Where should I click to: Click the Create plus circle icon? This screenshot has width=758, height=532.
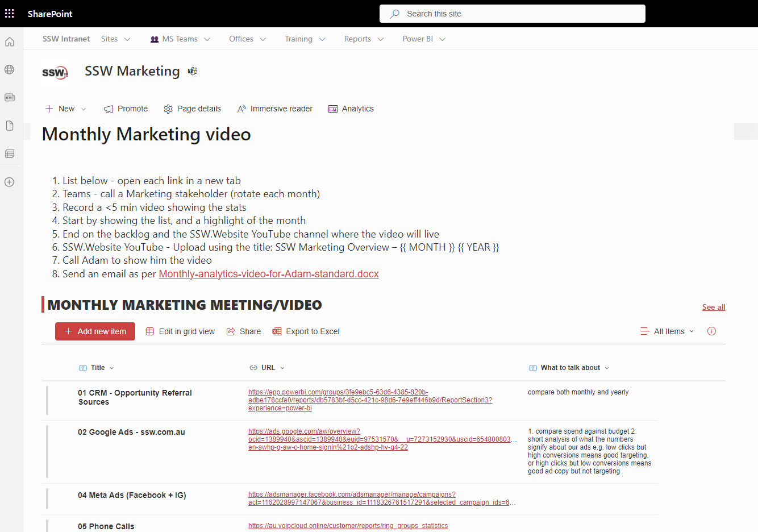[10, 182]
